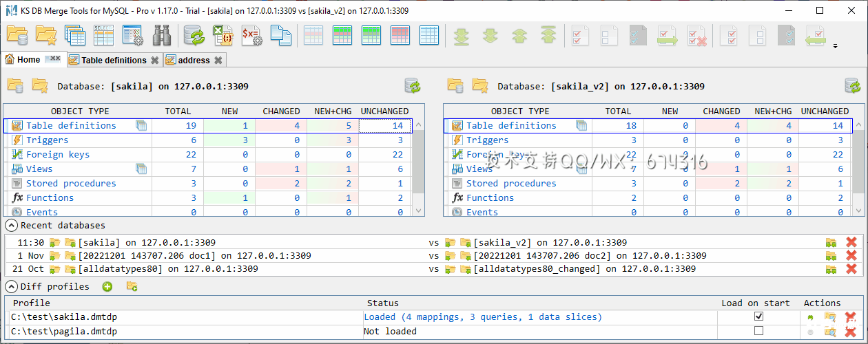
Task: Toggle check all left items icon
Action: (x=580, y=34)
